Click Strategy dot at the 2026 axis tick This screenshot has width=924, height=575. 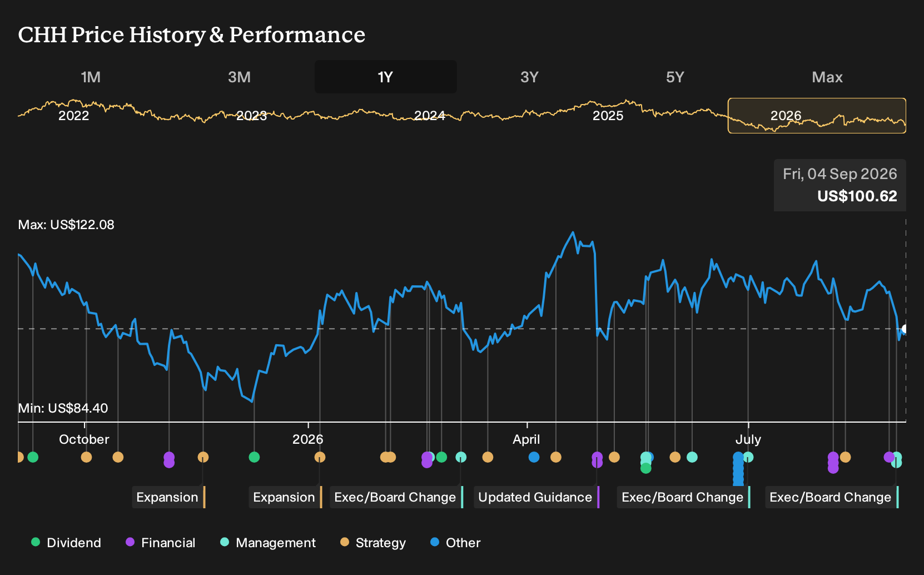(320, 457)
